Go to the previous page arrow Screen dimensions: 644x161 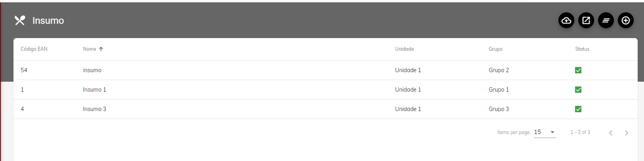pyautogui.click(x=611, y=133)
